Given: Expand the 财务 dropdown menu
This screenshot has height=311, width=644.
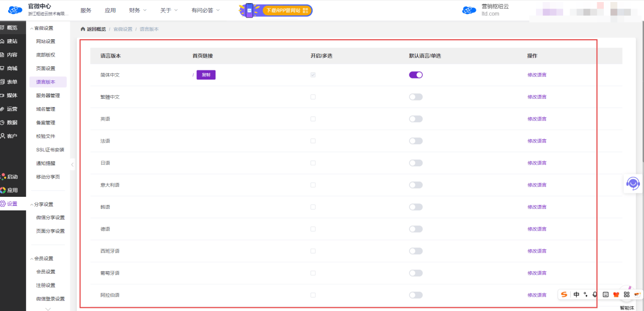Looking at the screenshot, I should click(137, 10).
